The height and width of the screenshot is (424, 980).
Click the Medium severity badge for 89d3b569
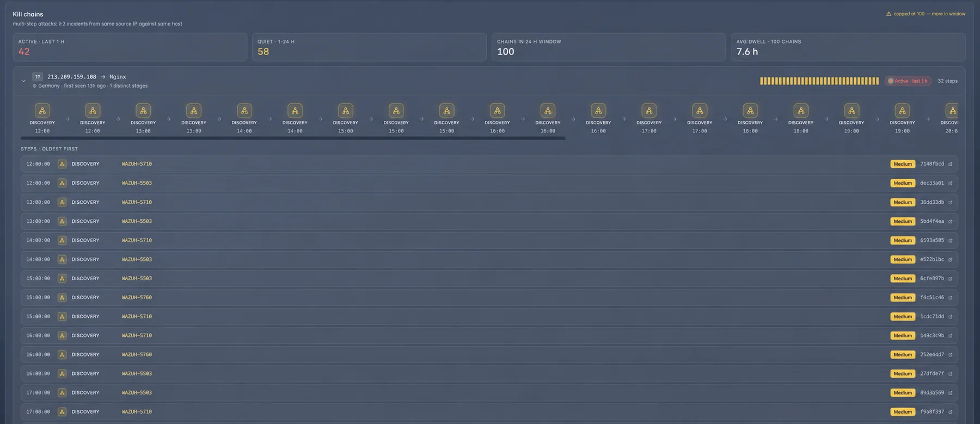[x=903, y=393]
